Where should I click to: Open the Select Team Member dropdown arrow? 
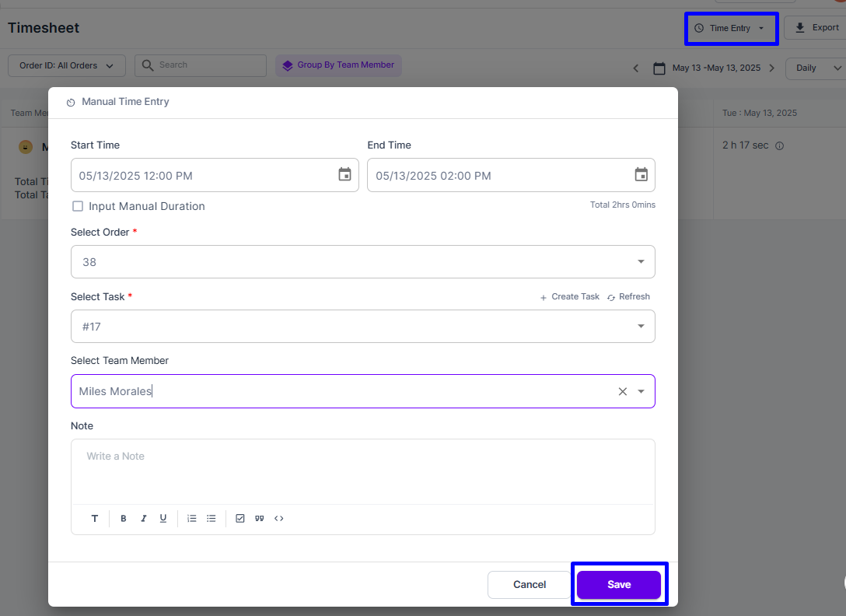pos(641,391)
